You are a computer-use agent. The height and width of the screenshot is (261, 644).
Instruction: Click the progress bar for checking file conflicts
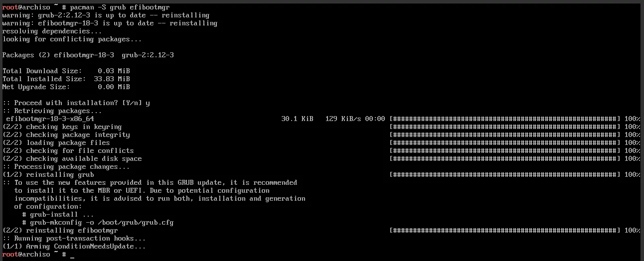(x=504, y=151)
